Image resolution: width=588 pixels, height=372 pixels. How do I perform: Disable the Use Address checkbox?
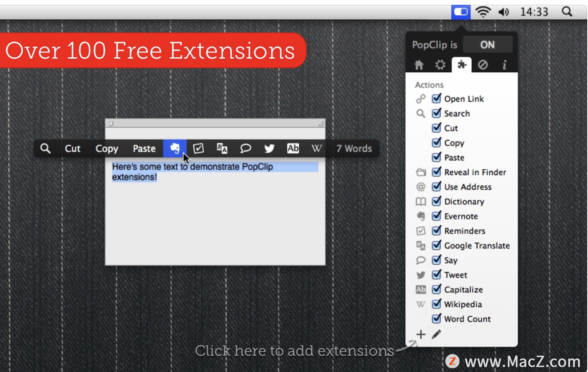tap(437, 186)
